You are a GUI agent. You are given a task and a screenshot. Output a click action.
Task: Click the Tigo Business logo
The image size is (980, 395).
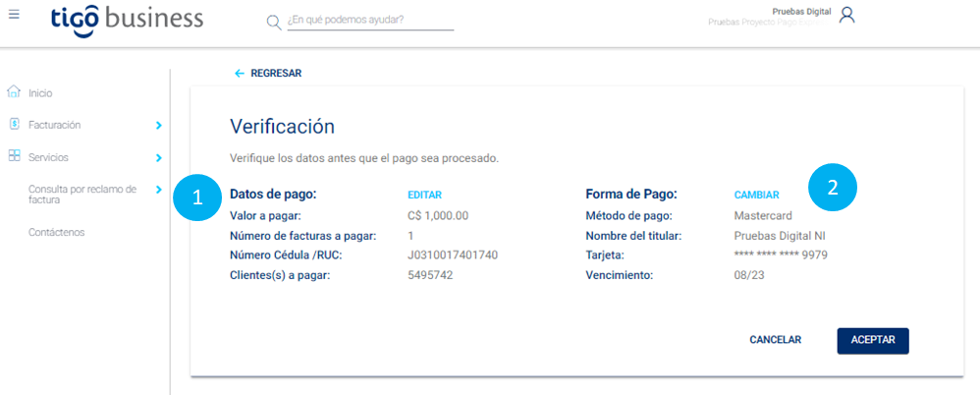pyautogui.click(x=128, y=20)
